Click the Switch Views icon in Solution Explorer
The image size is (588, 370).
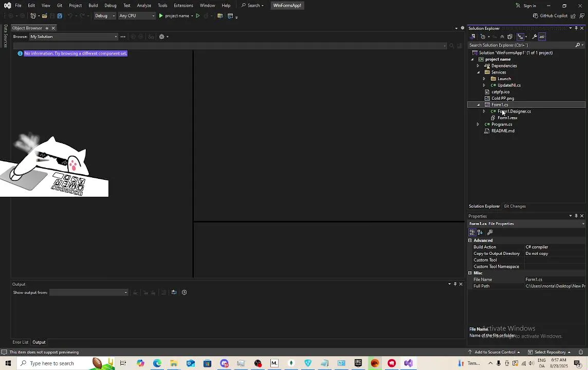[473, 36]
